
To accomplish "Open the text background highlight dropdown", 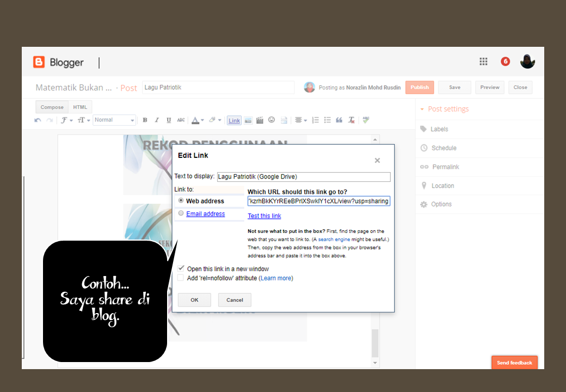I will (215, 120).
